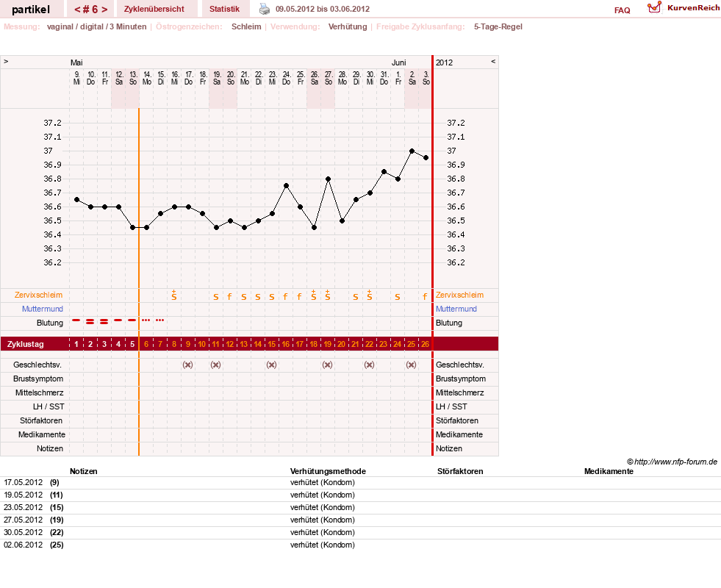
Task: Click mucus symbol S on cycle day 11
Action: point(215,297)
